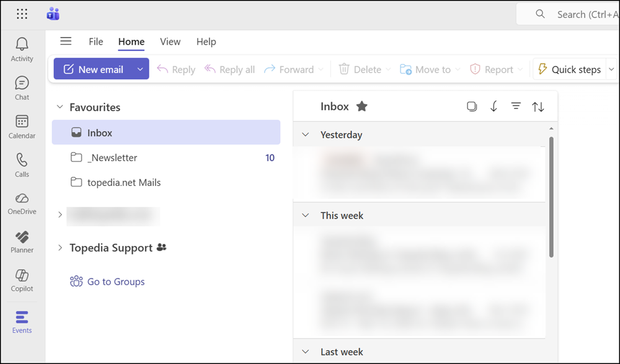Open the File menu
This screenshot has height=364, width=620.
point(95,42)
